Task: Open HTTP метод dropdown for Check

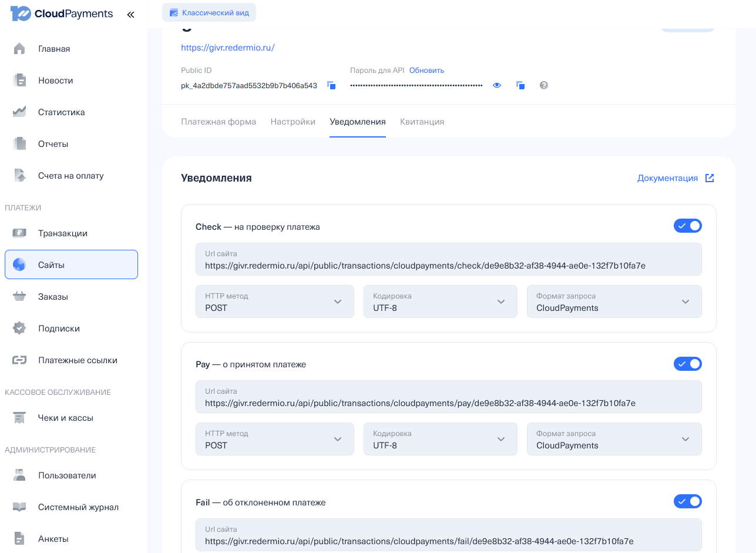Action: (x=275, y=301)
